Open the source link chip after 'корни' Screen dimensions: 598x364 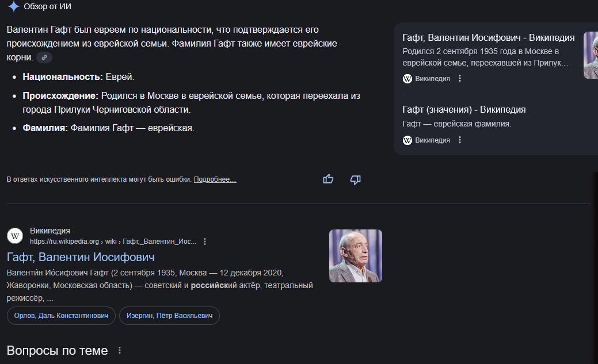coord(44,58)
